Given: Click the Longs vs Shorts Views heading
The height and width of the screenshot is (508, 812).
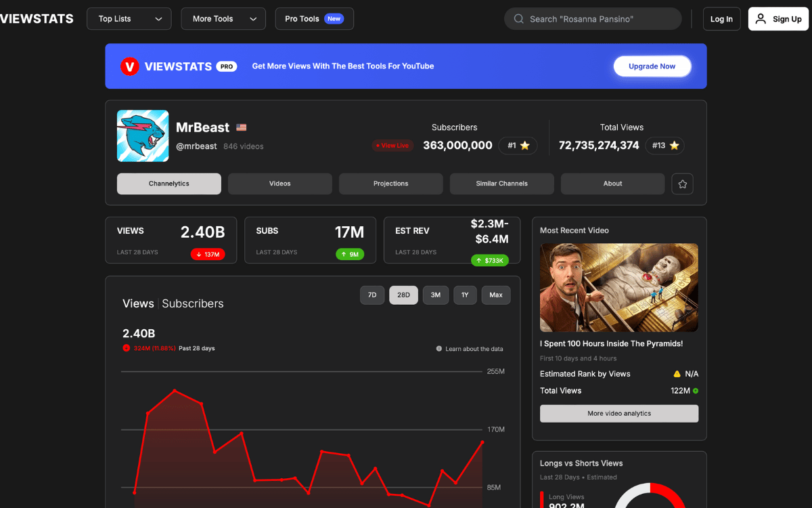Looking at the screenshot, I should click(581, 463).
